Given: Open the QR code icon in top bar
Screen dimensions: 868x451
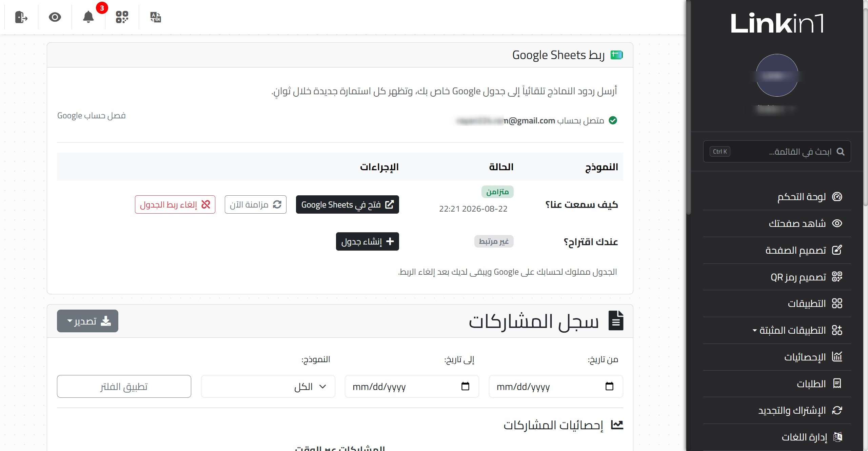Looking at the screenshot, I should (122, 17).
